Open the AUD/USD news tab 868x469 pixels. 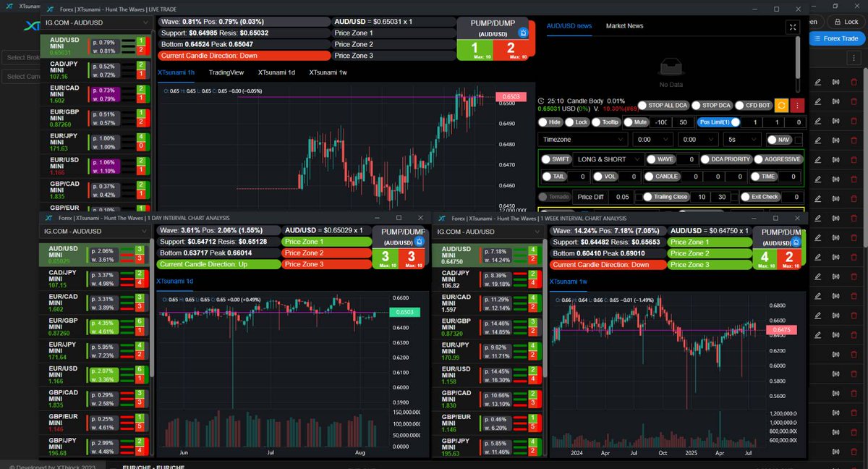[x=569, y=26]
